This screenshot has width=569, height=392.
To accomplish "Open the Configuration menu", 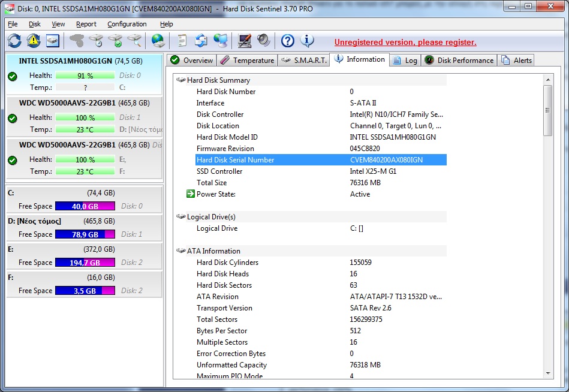I will (127, 24).
